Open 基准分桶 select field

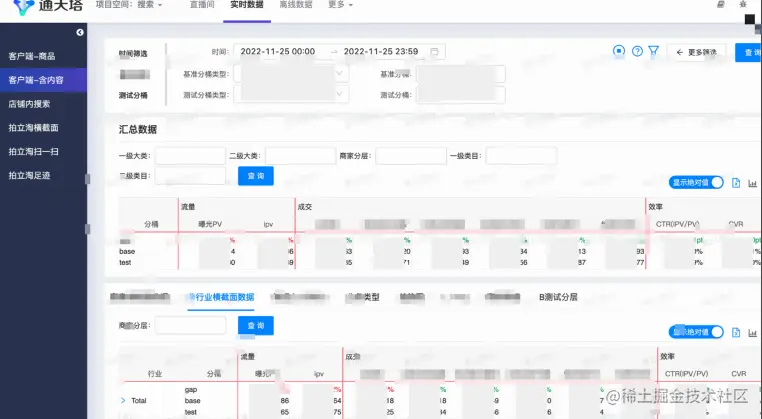(460, 74)
